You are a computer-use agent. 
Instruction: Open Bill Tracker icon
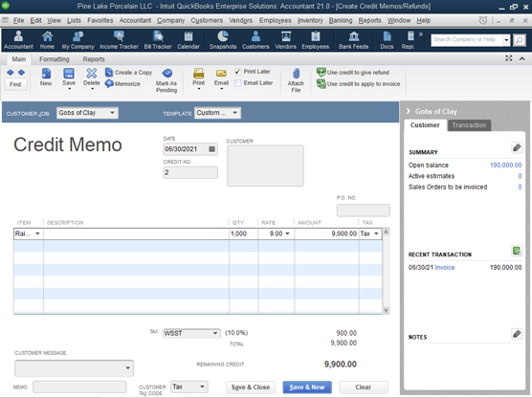tap(158, 39)
